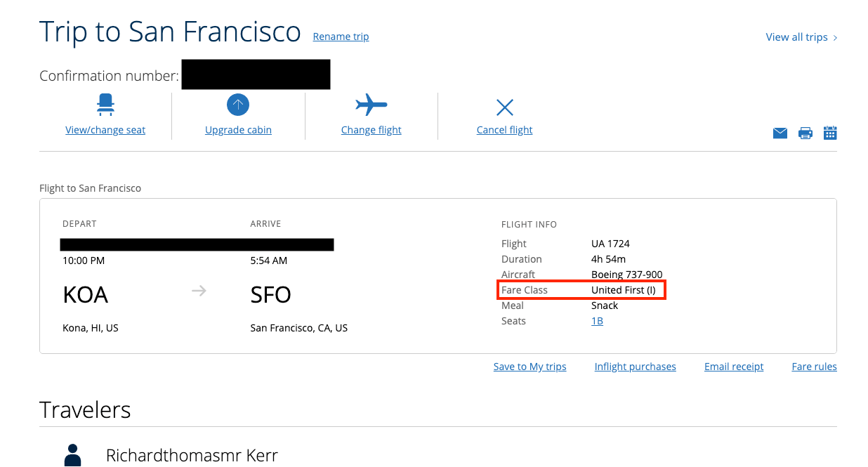View the Fare rules link
The image size is (868, 467).
coord(814,367)
